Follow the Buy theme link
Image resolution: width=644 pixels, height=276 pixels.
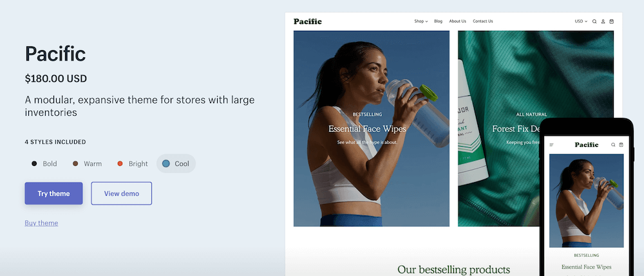pos(41,223)
